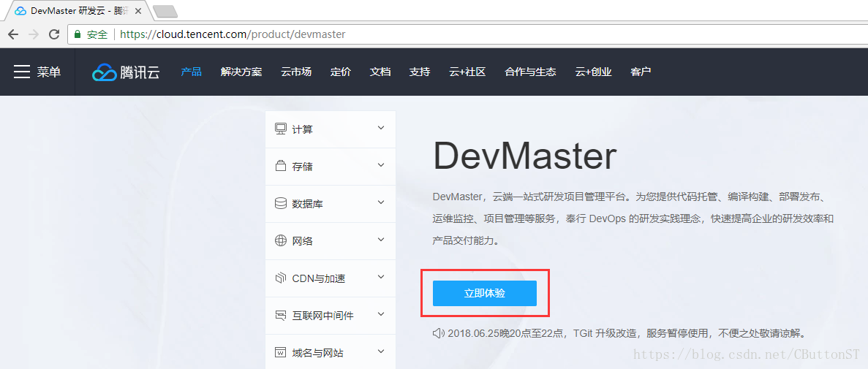
Task: Expand the 域名与网站 category chevron
Action: point(381,351)
